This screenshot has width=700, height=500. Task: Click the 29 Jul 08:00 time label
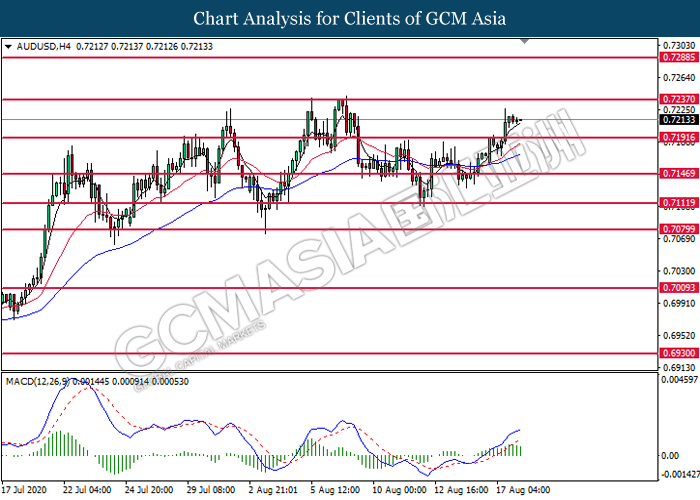[x=211, y=490]
